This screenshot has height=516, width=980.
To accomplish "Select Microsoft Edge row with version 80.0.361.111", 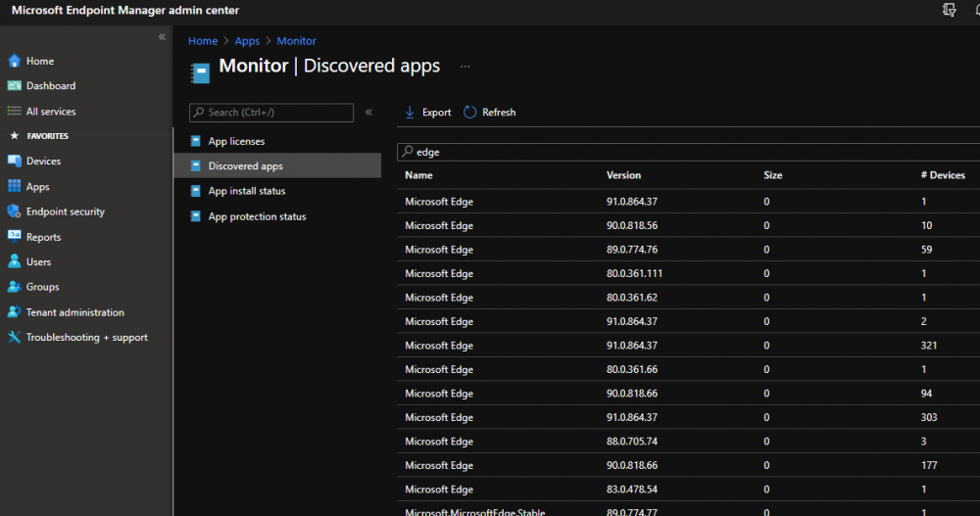I will point(688,273).
